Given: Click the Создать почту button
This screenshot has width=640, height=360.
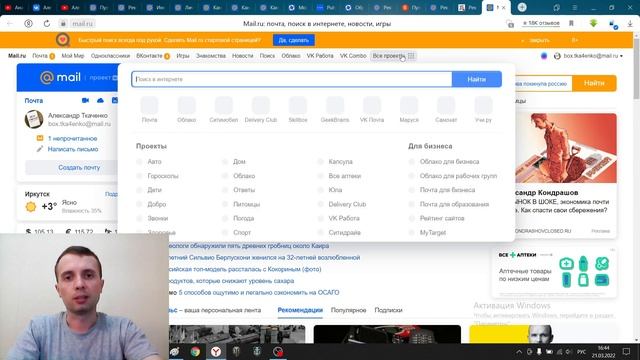Looking at the screenshot, I should (x=79, y=168).
